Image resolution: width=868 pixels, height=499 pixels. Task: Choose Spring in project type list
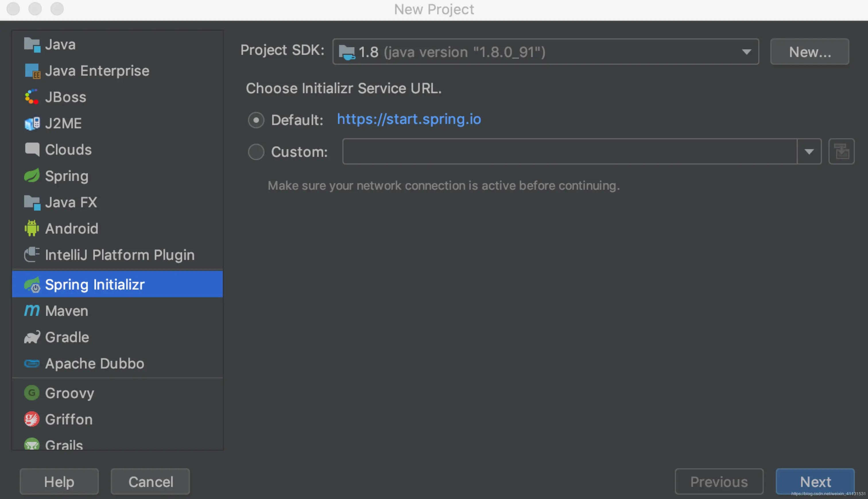click(67, 176)
